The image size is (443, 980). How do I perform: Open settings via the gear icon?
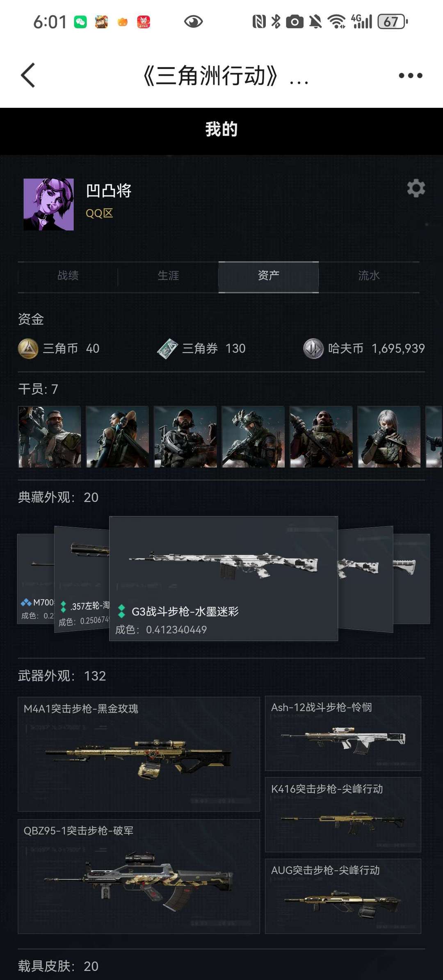coord(416,188)
